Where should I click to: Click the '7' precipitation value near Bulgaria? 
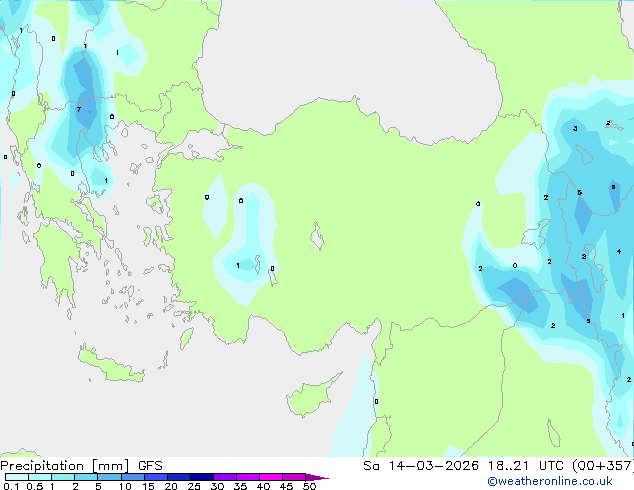pyautogui.click(x=79, y=109)
